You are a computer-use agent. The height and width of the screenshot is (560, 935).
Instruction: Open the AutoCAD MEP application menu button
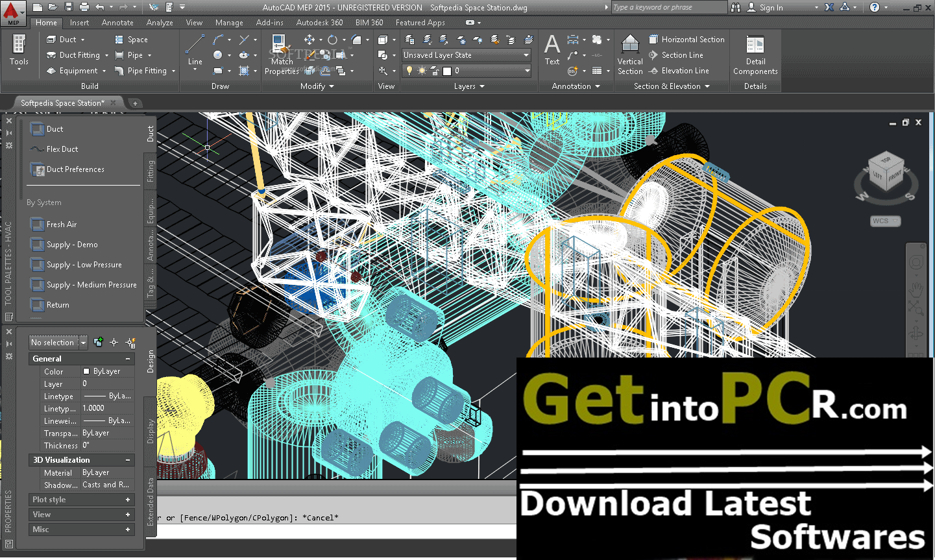tap(13, 13)
